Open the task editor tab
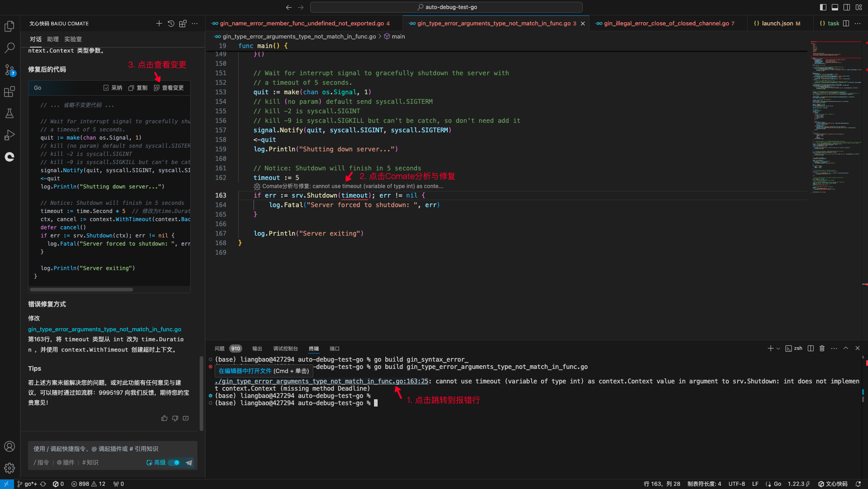 (x=830, y=24)
